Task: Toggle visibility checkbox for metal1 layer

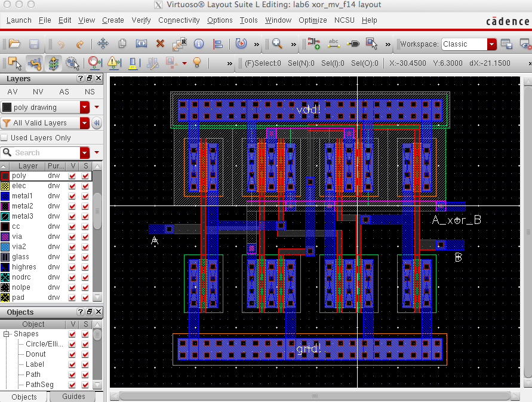Action: pos(73,195)
